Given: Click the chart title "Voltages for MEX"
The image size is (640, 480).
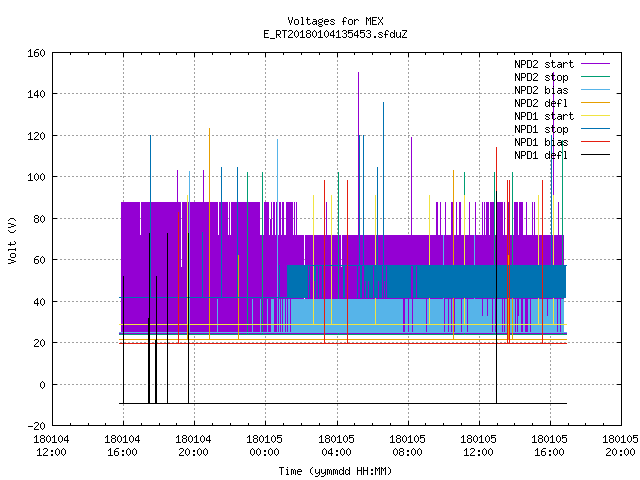Looking at the screenshot, I should pos(335,21).
